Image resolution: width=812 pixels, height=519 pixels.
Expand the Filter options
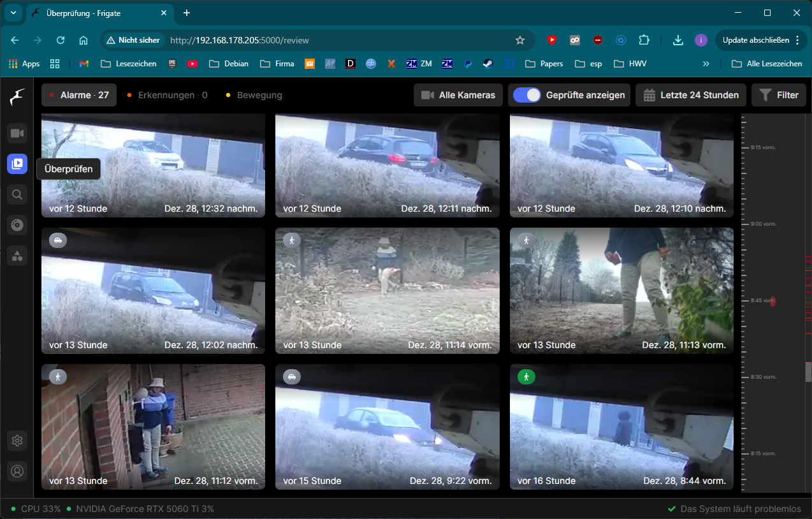(779, 95)
